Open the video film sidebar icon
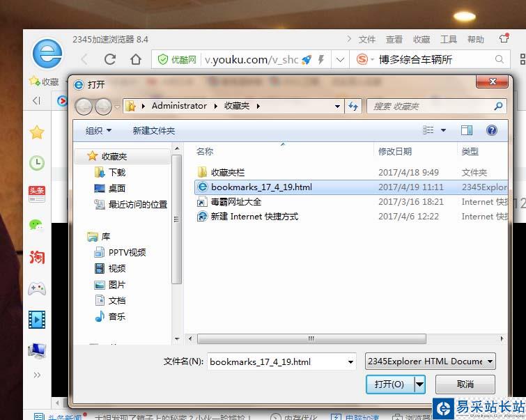The image size is (526, 420). pyautogui.click(x=36, y=320)
